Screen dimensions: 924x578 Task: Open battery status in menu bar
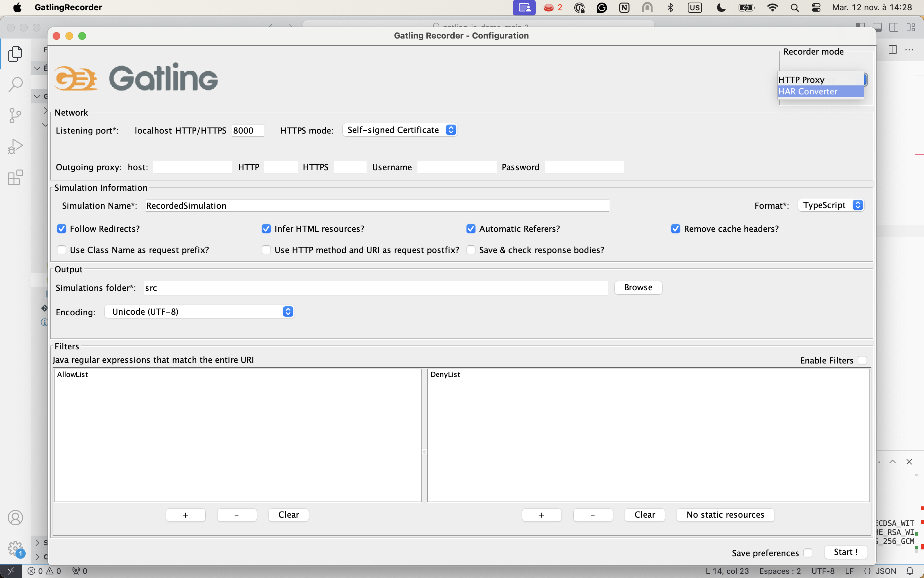[x=746, y=8]
